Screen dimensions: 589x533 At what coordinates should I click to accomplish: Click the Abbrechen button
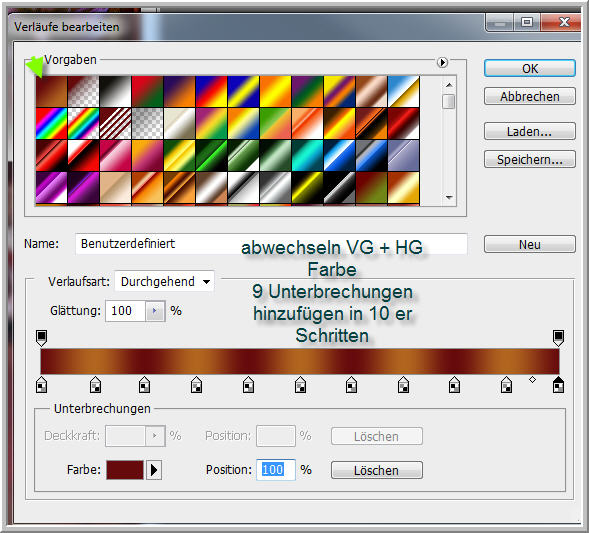530,97
